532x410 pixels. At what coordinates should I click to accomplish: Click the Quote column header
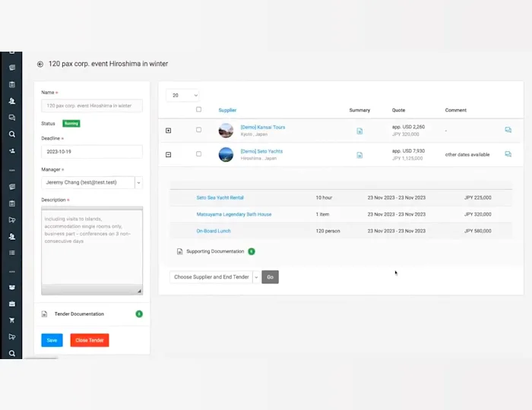[x=398, y=110]
